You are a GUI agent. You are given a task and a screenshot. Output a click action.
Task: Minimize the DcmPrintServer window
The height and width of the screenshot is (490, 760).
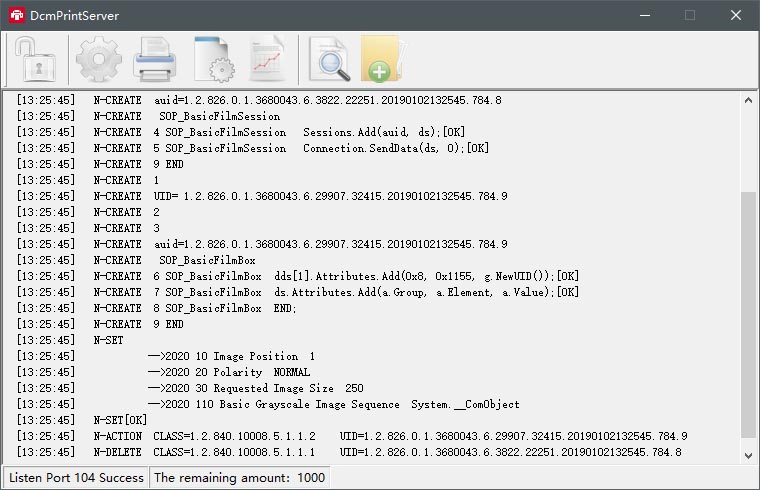[x=645, y=16]
